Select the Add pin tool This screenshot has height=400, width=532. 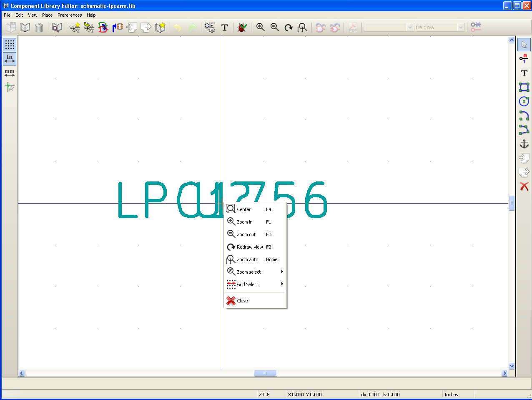[x=524, y=59]
